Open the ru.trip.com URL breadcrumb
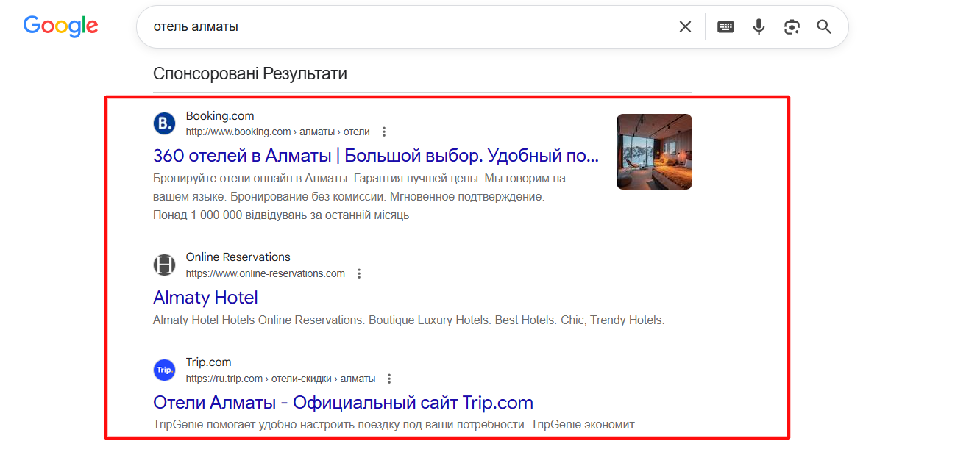The width and height of the screenshot is (980, 452). (280, 379)
